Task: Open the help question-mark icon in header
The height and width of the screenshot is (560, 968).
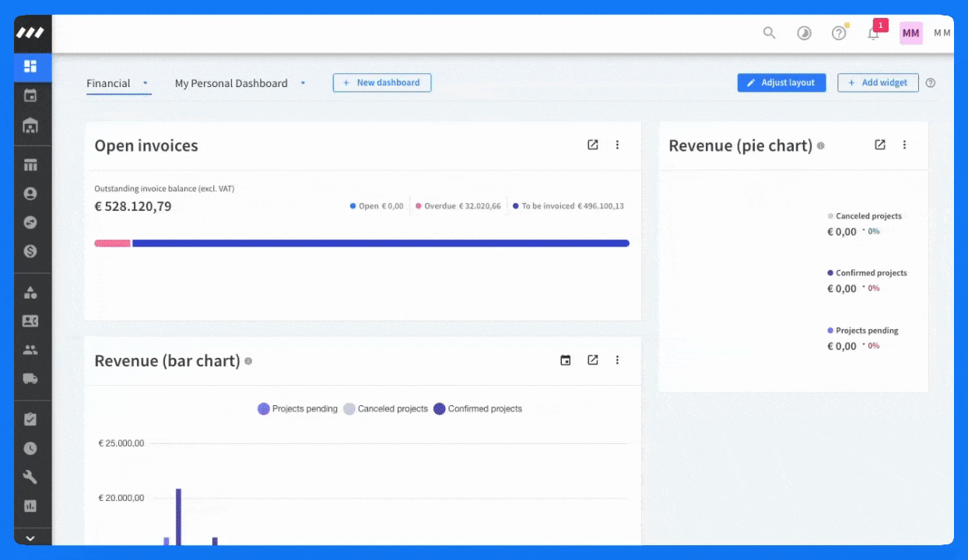Action: pos(839,33)
